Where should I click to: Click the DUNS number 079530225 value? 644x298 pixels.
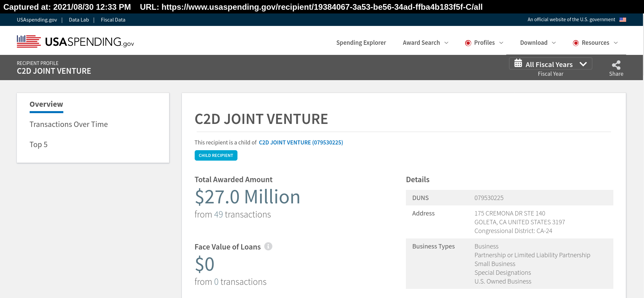pyautogui.click(x=489, y=198)
